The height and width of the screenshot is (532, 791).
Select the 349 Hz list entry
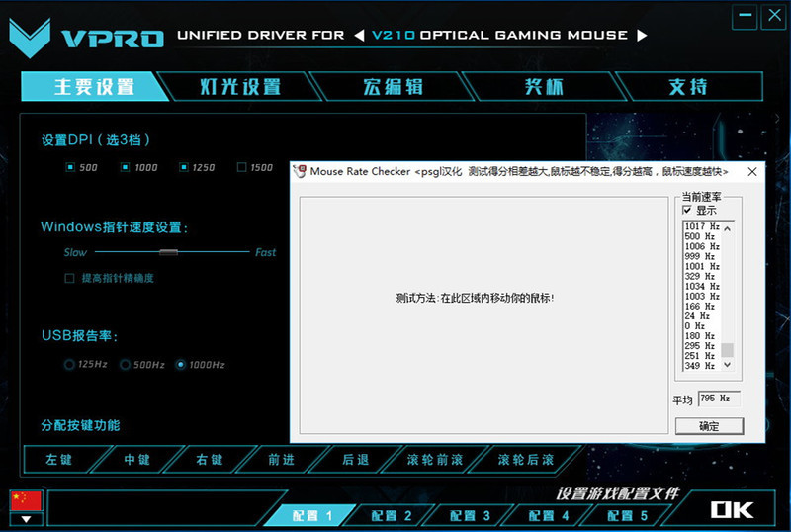coord(700,366)
